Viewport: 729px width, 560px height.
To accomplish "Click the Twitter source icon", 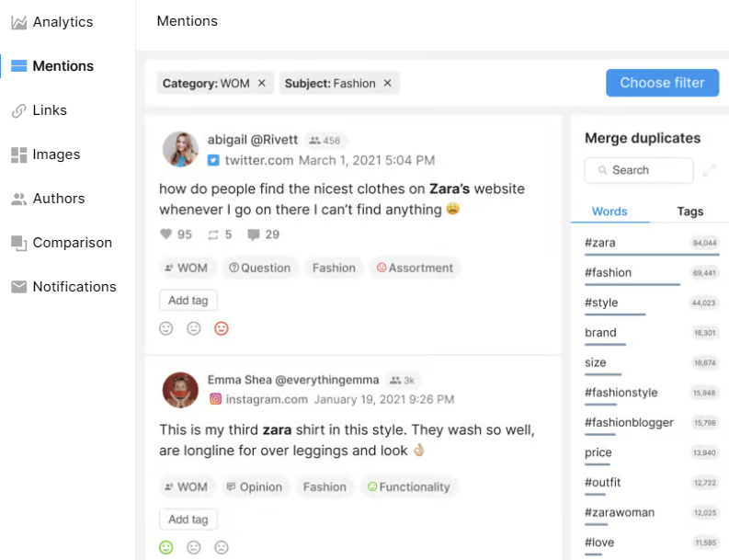I will [x=213, y=161].
